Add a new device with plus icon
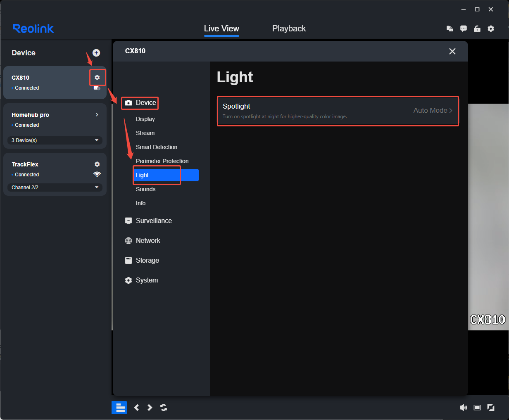Screen dimensions: 509x420 point(96,53)
